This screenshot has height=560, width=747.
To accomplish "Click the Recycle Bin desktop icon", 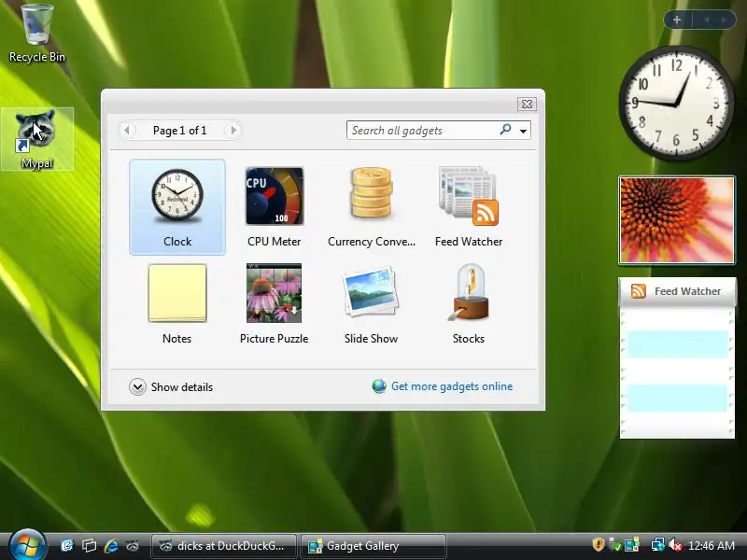I will (x=37, y=34).
